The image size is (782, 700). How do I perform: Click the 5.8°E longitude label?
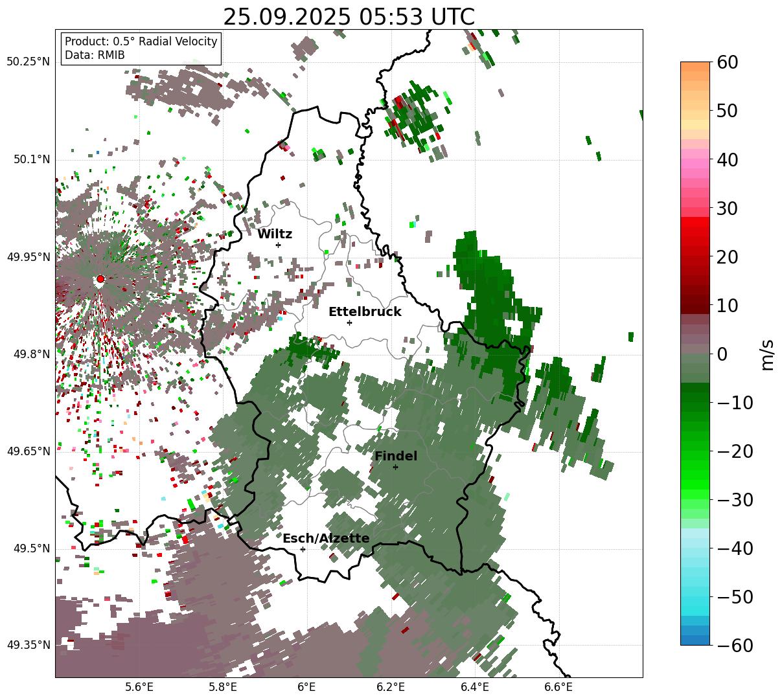[x=223, y=687]
